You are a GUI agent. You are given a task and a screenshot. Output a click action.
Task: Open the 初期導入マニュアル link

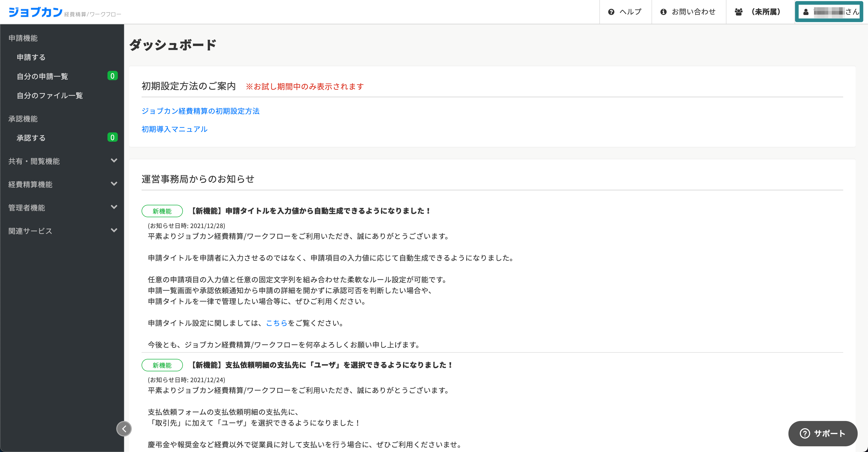[x=175, y=129]
